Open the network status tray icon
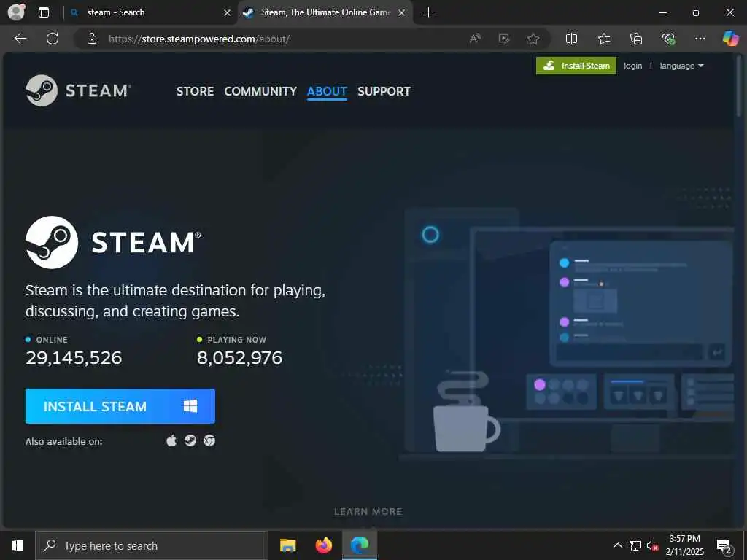The height and width of the screenshot is (560, 747). pos(635,545)
